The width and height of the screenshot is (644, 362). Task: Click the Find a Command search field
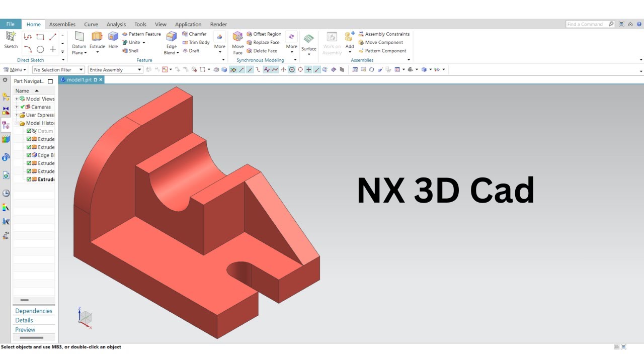590,24
